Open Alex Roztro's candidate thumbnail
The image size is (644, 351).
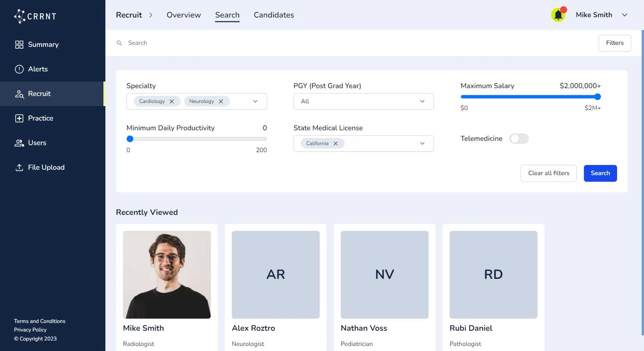coord(276,275)
